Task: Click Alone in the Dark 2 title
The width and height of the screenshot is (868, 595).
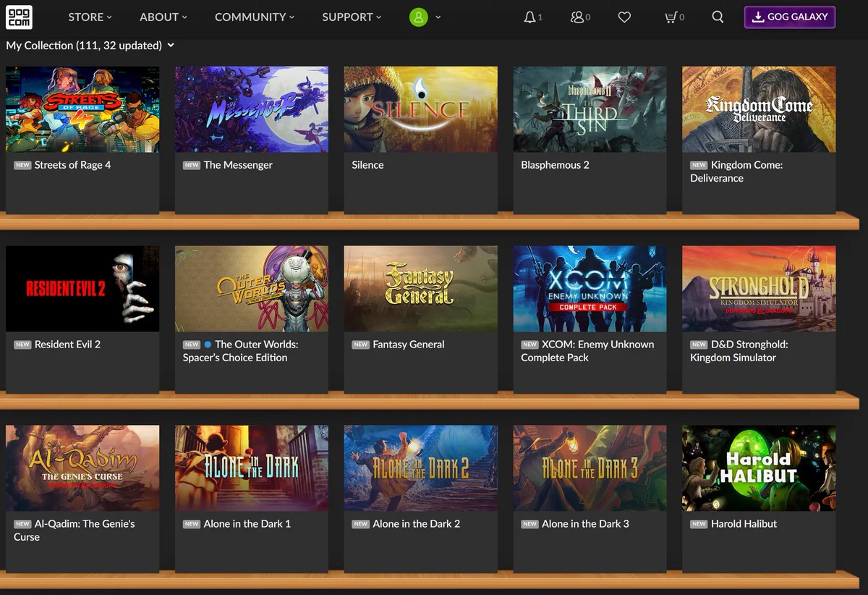Action: pos(417,524)
